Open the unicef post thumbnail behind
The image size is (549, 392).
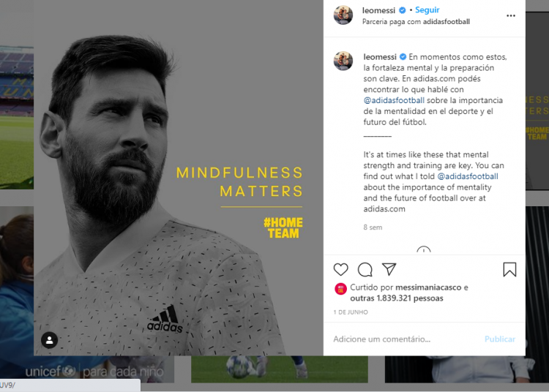click(87, 369)
